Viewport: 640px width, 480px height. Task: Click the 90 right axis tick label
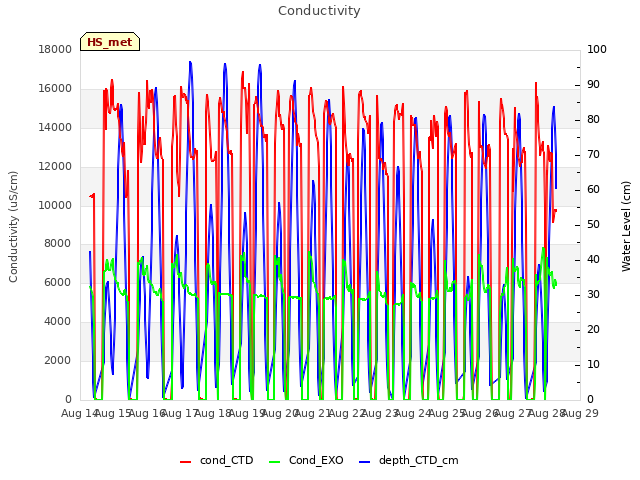tap(593, 85)
